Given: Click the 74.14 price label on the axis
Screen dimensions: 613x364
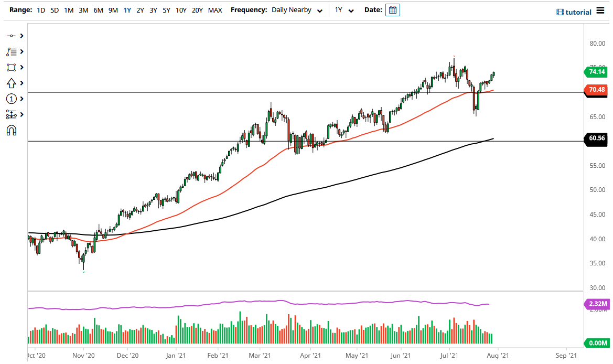Looking at the screenshot, I should pyautogui.click(x=596, y=72).
